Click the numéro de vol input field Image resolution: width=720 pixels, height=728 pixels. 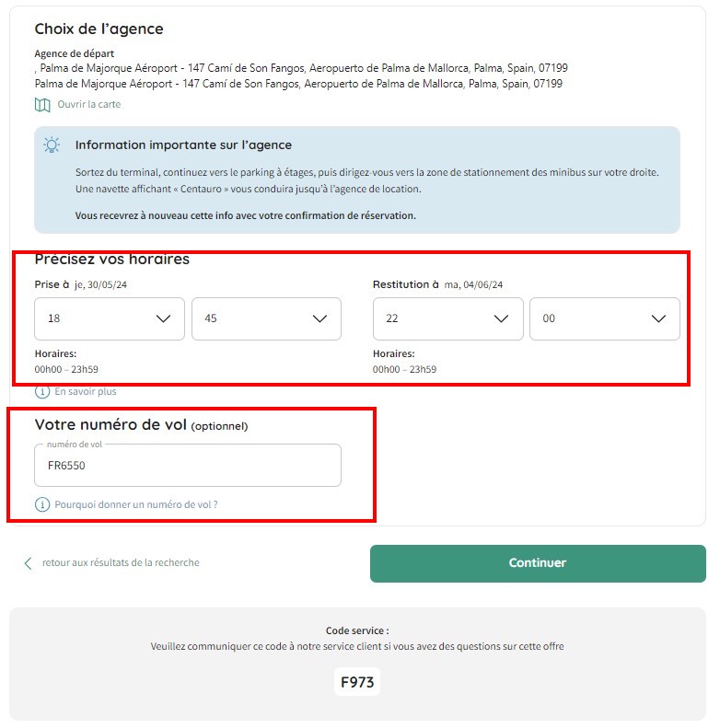tap(188, 466)
